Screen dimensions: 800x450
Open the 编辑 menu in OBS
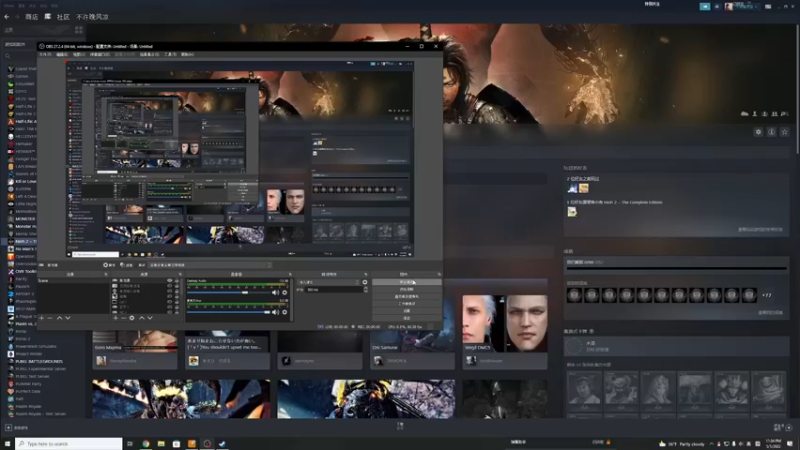pos(62,54)
